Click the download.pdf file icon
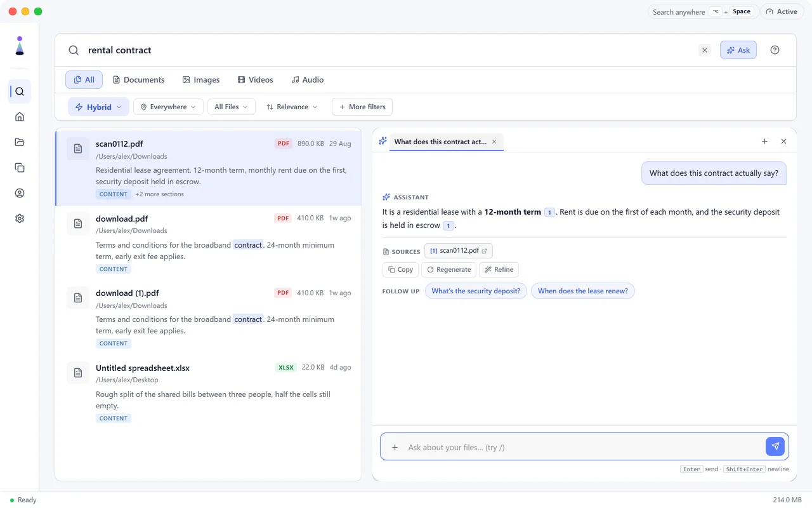This screenshot has height=508, width=812. 78,224
